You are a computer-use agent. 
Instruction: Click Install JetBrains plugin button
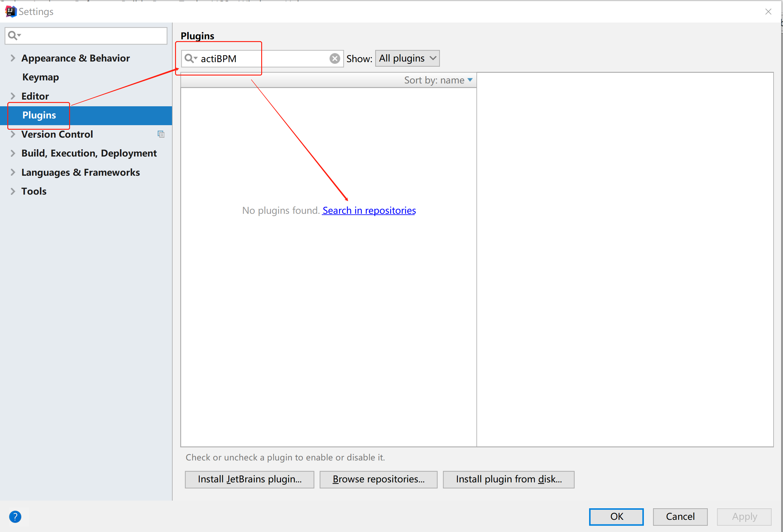point(249,479)
